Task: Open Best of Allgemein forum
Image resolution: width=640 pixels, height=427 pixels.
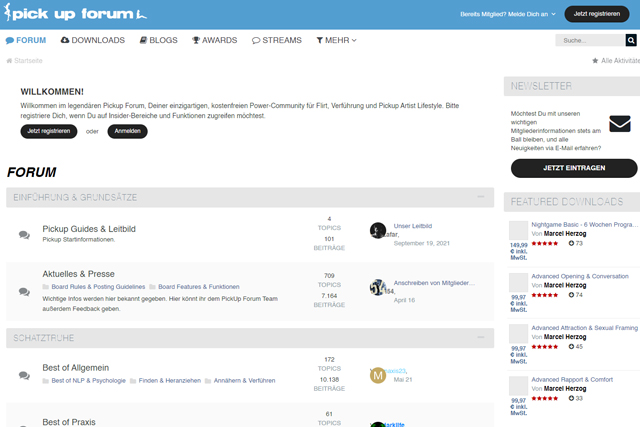Action: tap(76, 367)
